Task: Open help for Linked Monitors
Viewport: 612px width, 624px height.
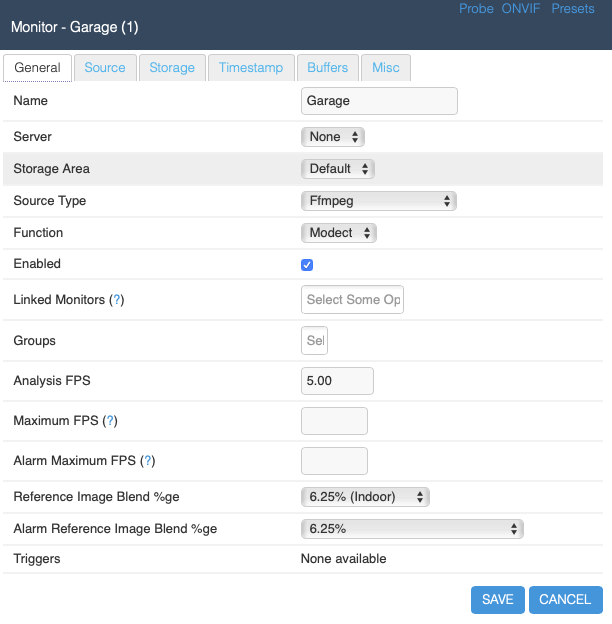Action: [117, 300]
